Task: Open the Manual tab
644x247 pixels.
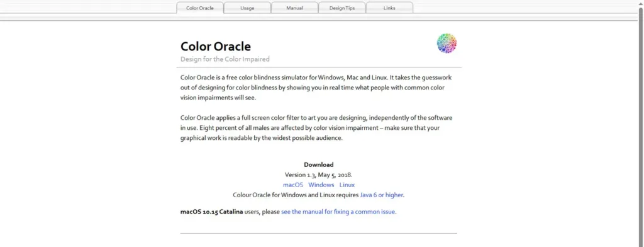Action: coord(294,8)
